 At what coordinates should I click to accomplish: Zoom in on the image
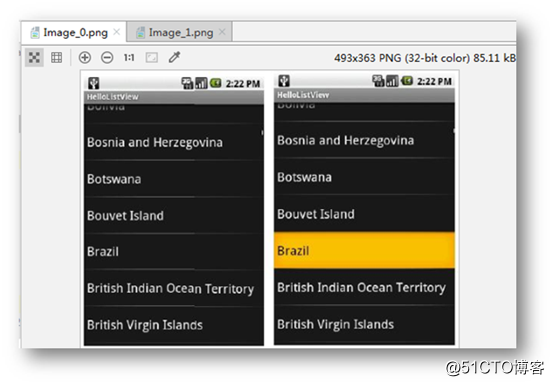[85, 57]
